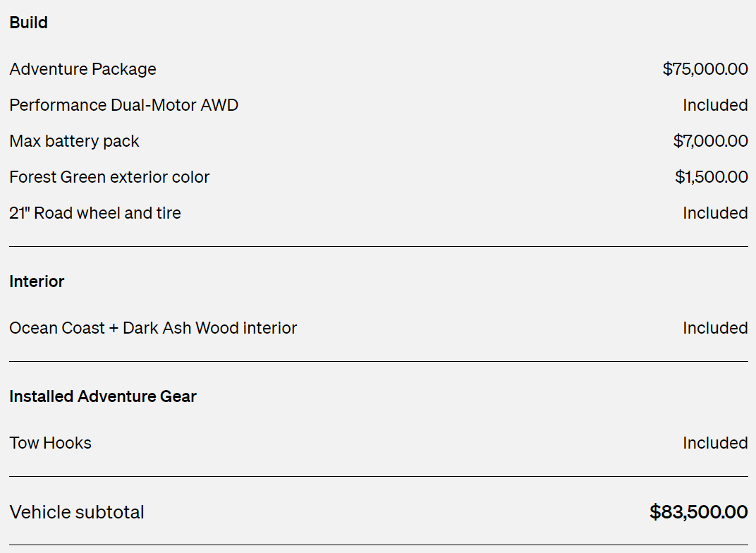Click the Interior section heading
The image size is (756, 553).
coord(37,281)
